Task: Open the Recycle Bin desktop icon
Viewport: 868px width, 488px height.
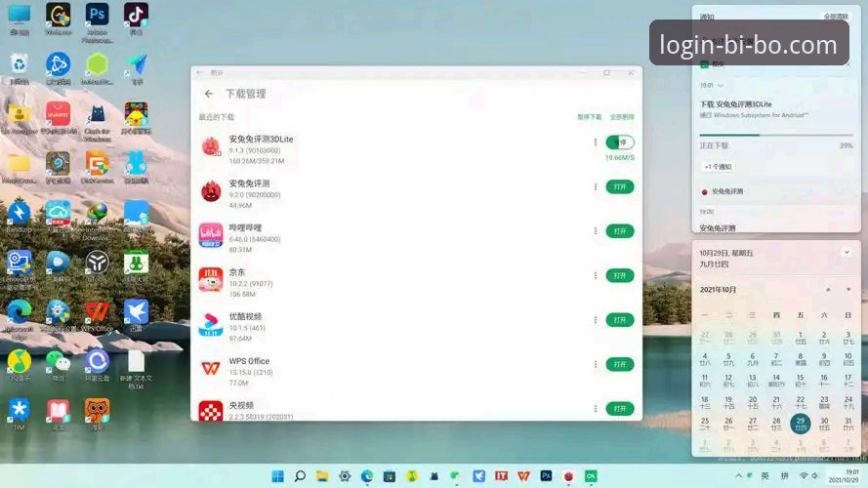Action: pyautogui.click(x=19, y=69)
